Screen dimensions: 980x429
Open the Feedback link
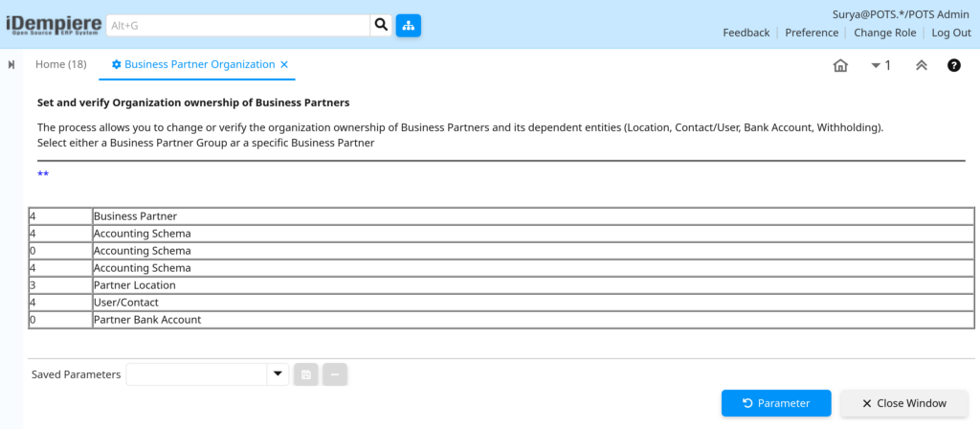746,33
